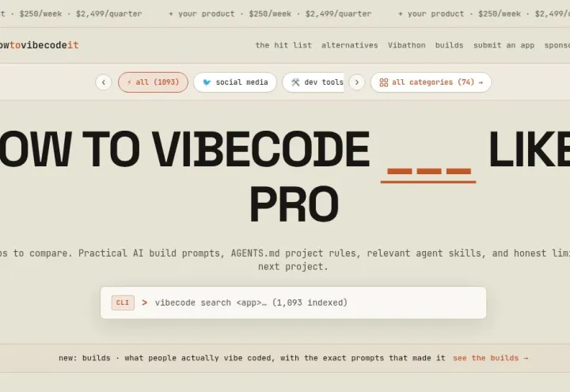Screen dimensions: 570x392
Task: Click the PRO headline word
Action: (x=294, y=204)
